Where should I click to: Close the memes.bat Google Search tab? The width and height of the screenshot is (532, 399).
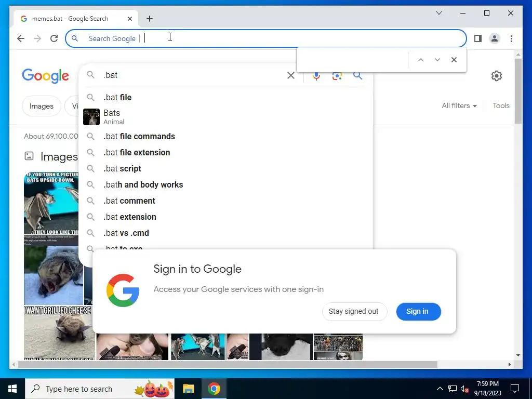tap(129, 19)
